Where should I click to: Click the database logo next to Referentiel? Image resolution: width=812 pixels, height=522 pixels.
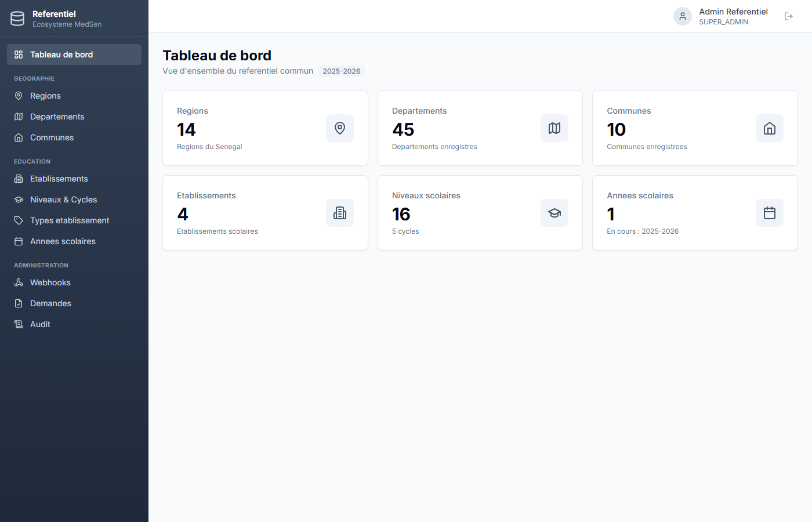pos(17,18)
